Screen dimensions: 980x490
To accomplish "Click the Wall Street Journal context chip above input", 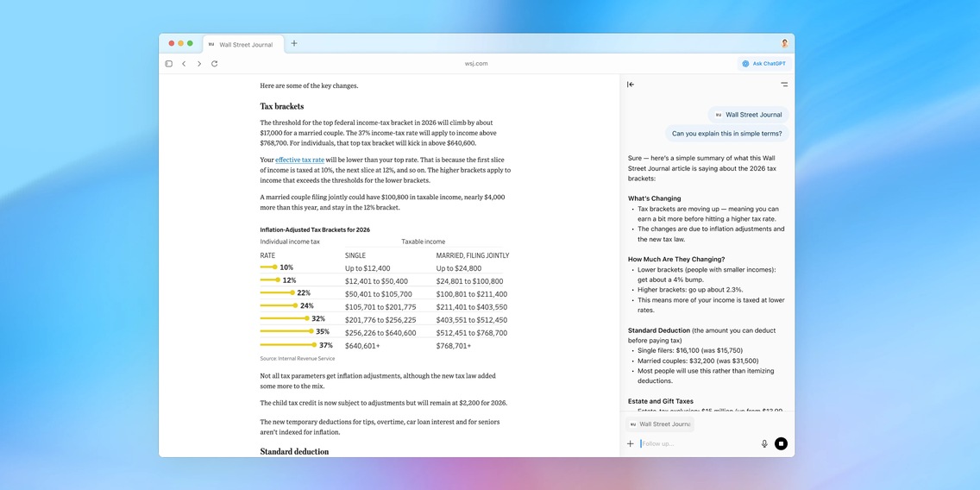I will tap(660, 424).
